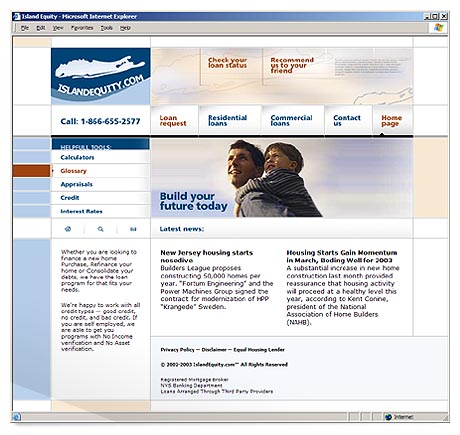Open the File menu
Image resolution: width=460 pixels, height=435 pixels.
coord(25,28)
